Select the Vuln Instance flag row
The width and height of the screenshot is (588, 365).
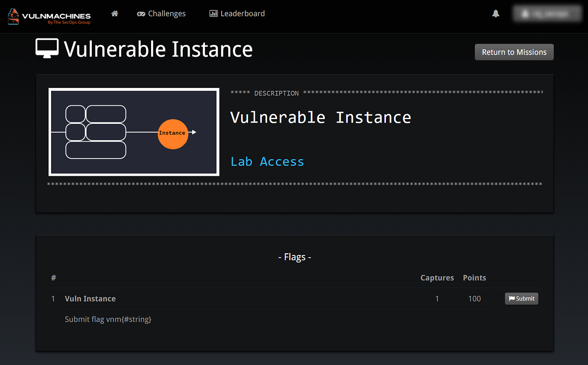[x=90, y=298]
